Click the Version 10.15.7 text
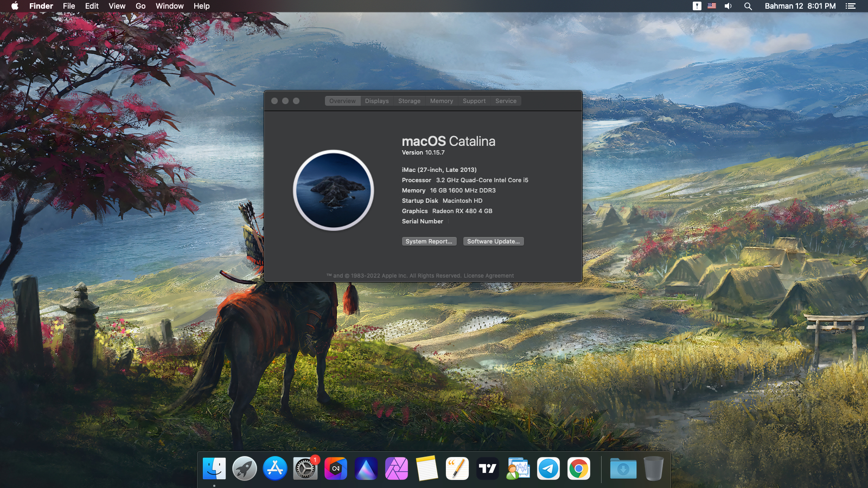The height and width of the screenshot is (488, 868). pyautogui.click(x=423, y=152)
